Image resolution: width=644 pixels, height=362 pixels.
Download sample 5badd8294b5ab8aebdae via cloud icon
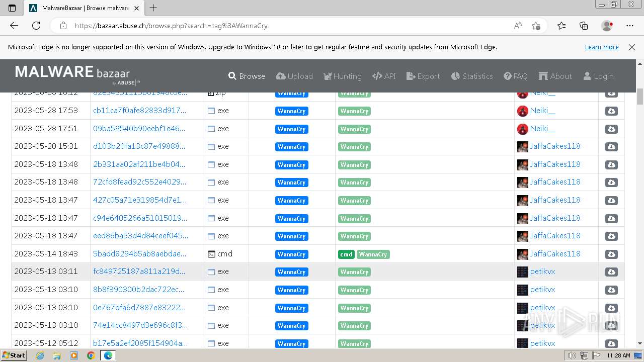tap(611, 254)
